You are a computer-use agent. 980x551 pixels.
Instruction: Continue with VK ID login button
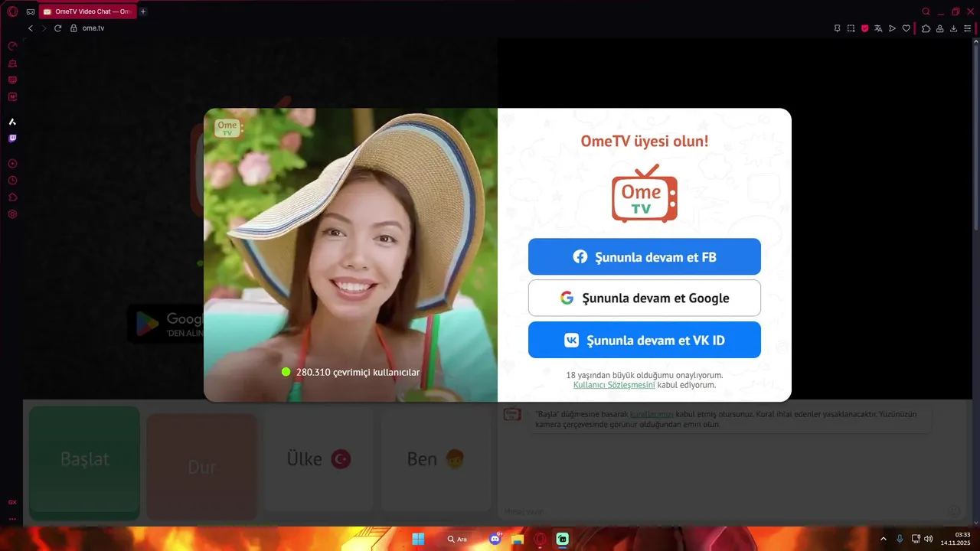(x=645, y=340)
